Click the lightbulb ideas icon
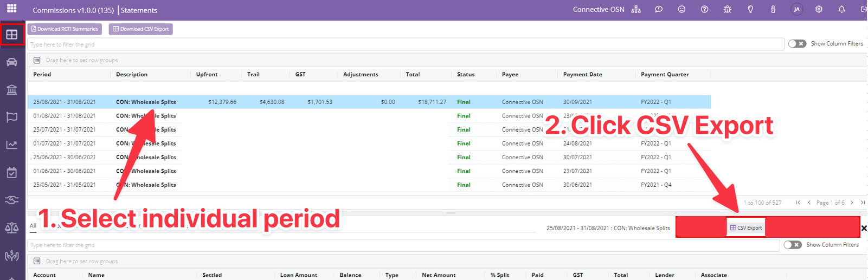This screenshot has width=868, height=280. (750, 9)
